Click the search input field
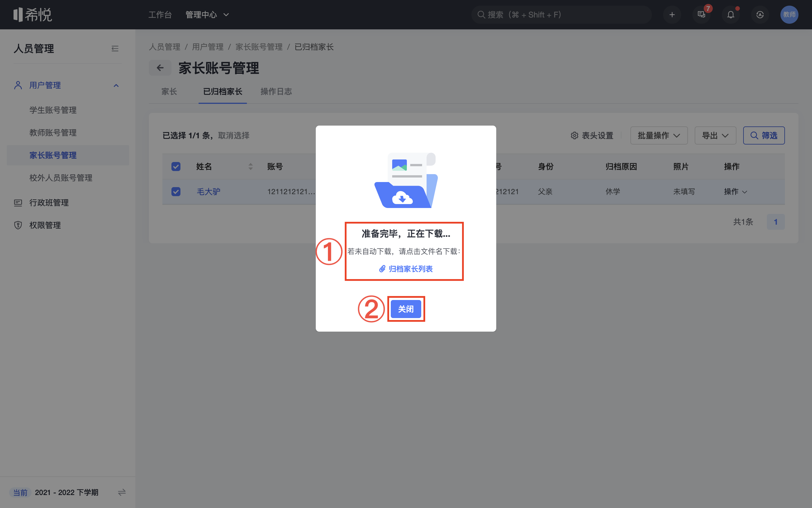Image resolution: width=812 pixels, height=508 pixels. point(562,15)
